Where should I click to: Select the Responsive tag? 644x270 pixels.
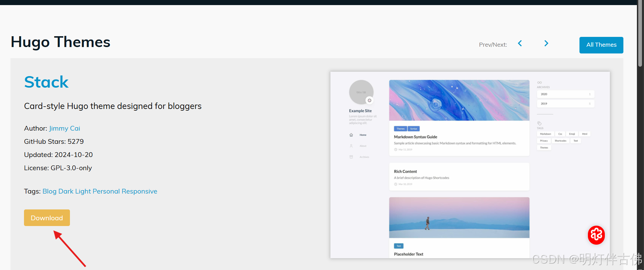(x=140, y=191)
